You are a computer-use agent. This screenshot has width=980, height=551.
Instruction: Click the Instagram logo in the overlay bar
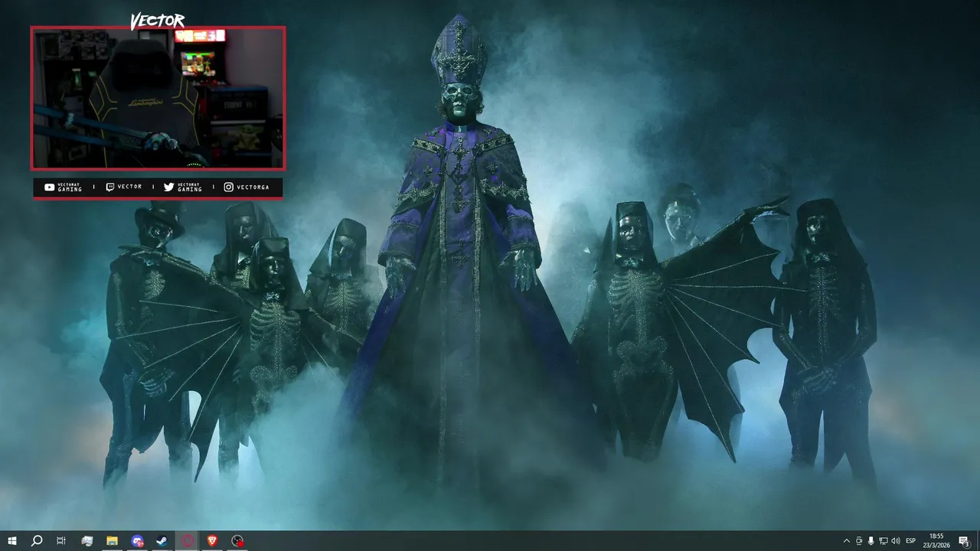(x=228, y=187)
